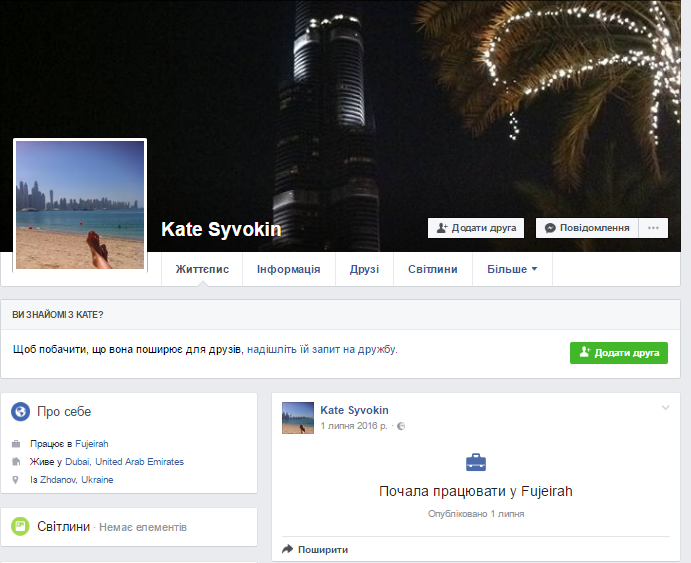
Task: Switch to the Інформація tab
Action: [289, 269]
